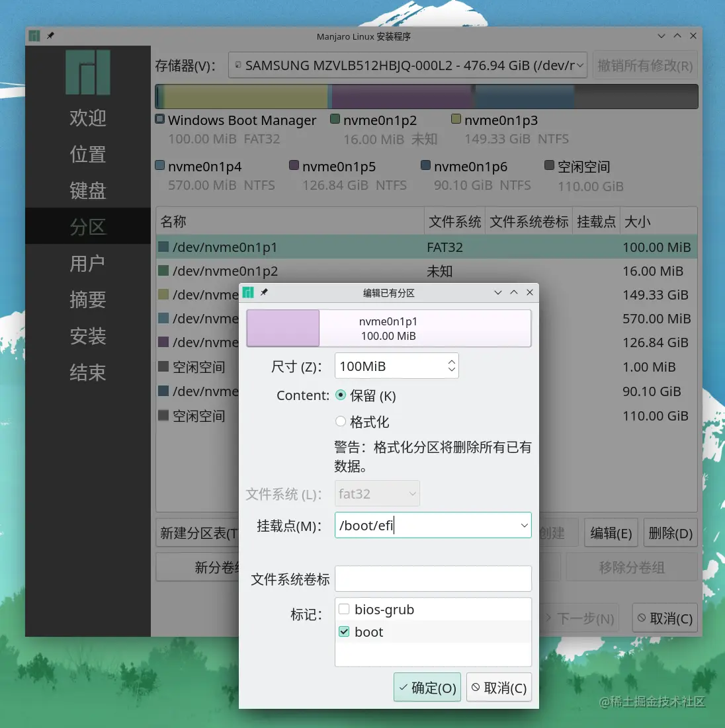
Task: Click the nvme0n1p3 legend color square
Action: coord(456,119)
